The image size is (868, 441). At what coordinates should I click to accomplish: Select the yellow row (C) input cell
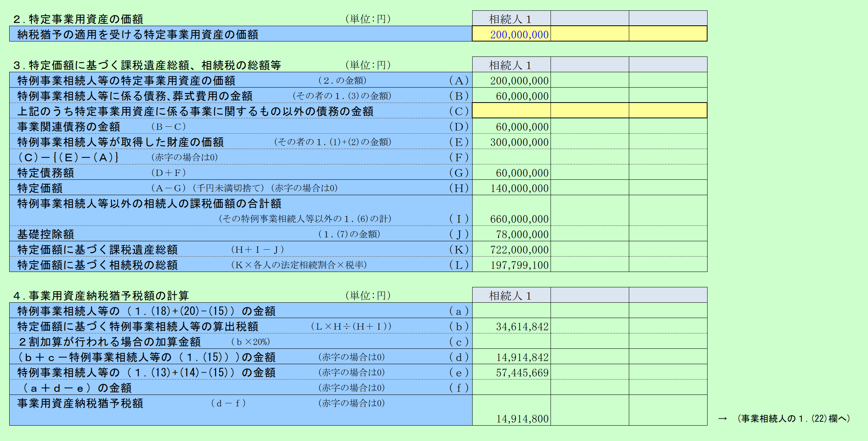click(x=511, y=111)
